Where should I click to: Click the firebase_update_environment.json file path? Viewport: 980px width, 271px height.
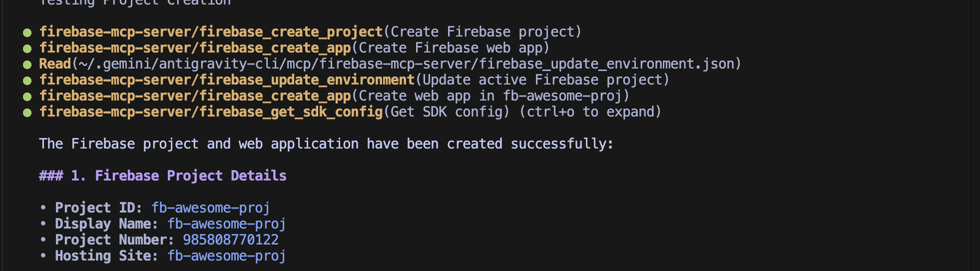coord(407,64)
